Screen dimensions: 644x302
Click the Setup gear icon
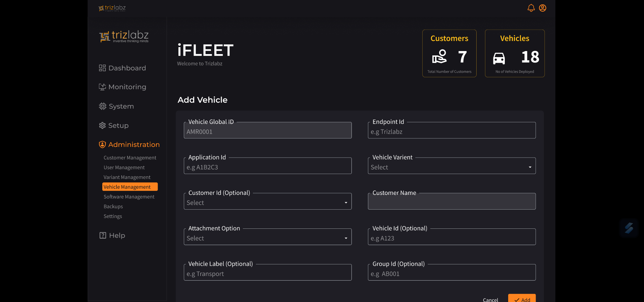[x=102, y=126]
